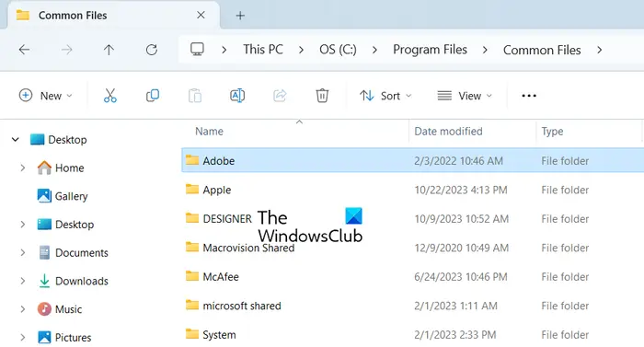Click the Music icon in sidebar
This screenshot has height=347, width=644.
[x=44, y=309]
